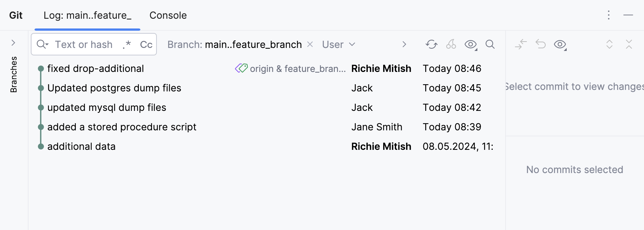
Task: Click the Revert changes icon
Action: [540, 45]
